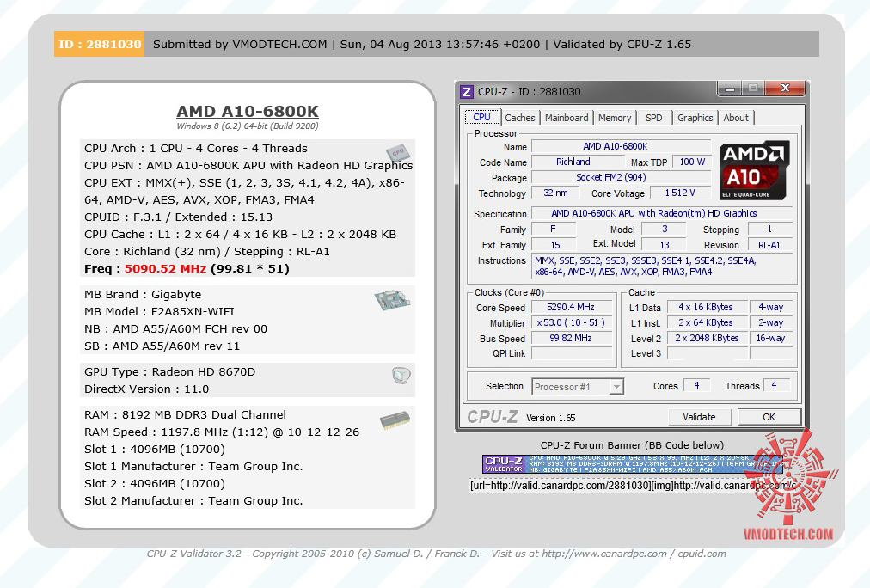Click the Validate button
This screenshot has height=588, width=870.
pos(699,417)
